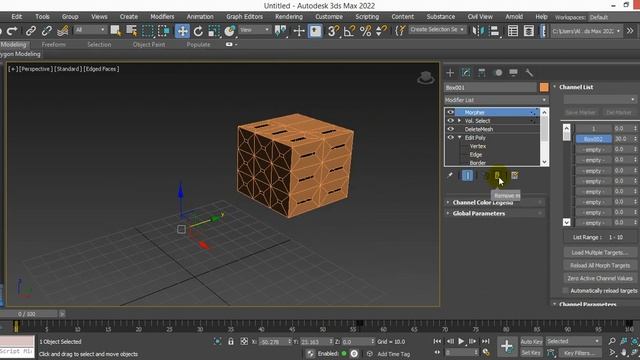
Task: Click the Redo arrow icon
Action: tap(12, 31)
